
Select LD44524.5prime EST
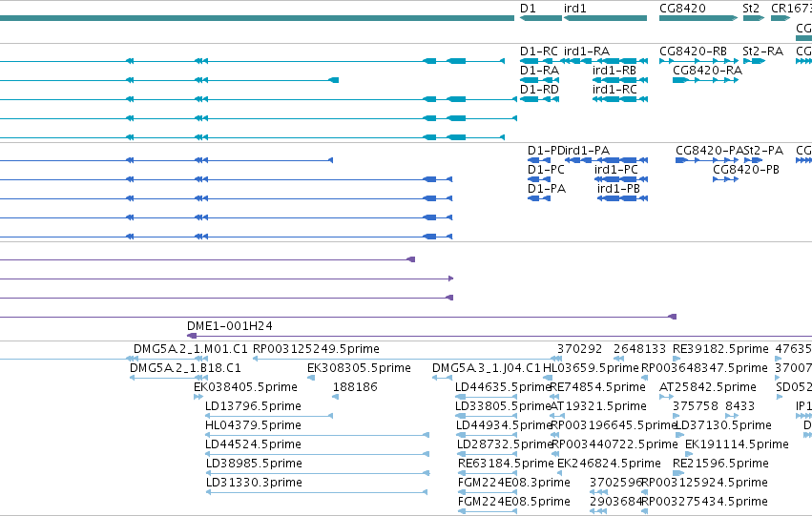pyautogui.click(x=317, y=454)
